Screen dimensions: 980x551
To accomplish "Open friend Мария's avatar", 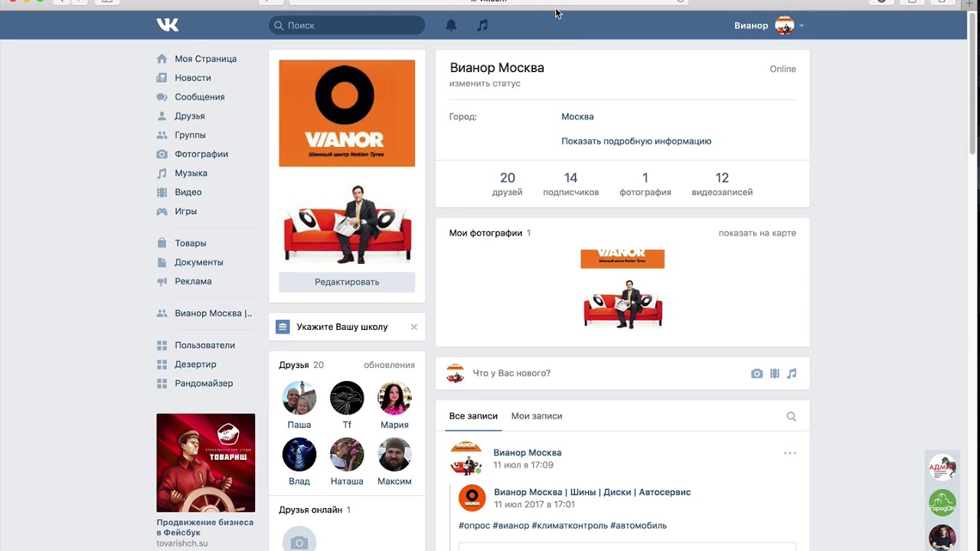I will pos(395,398).
